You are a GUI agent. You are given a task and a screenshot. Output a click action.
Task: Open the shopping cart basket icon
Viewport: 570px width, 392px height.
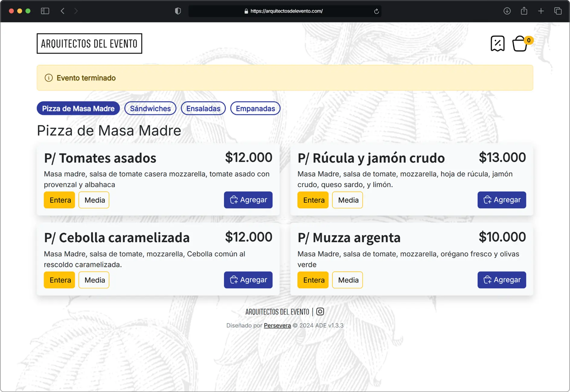[x=520, y=44]
